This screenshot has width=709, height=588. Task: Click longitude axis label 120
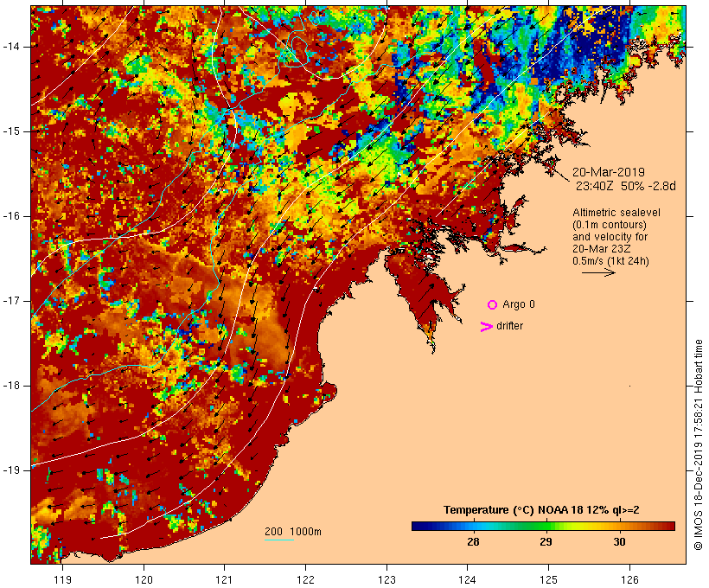click(144, 579)
